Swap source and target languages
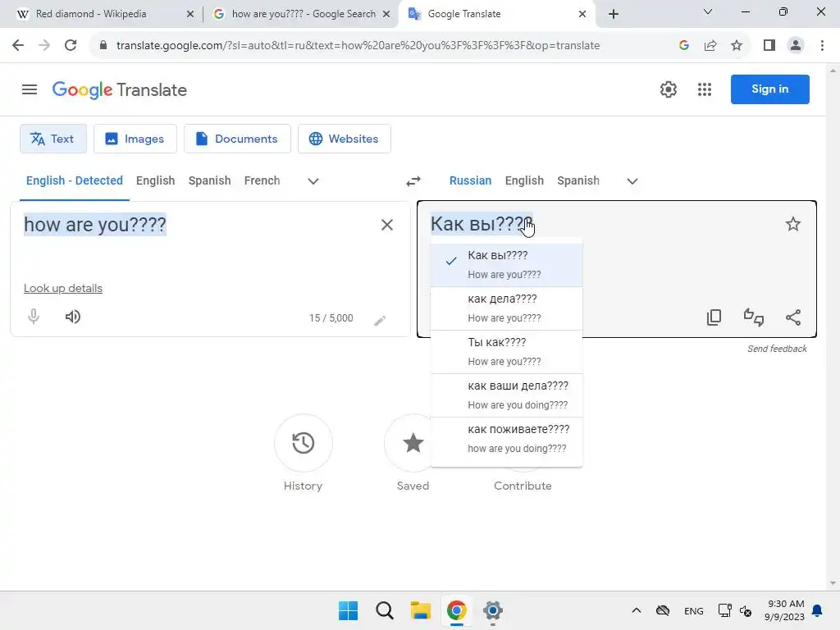840x630 pixels. coord(413,181)
